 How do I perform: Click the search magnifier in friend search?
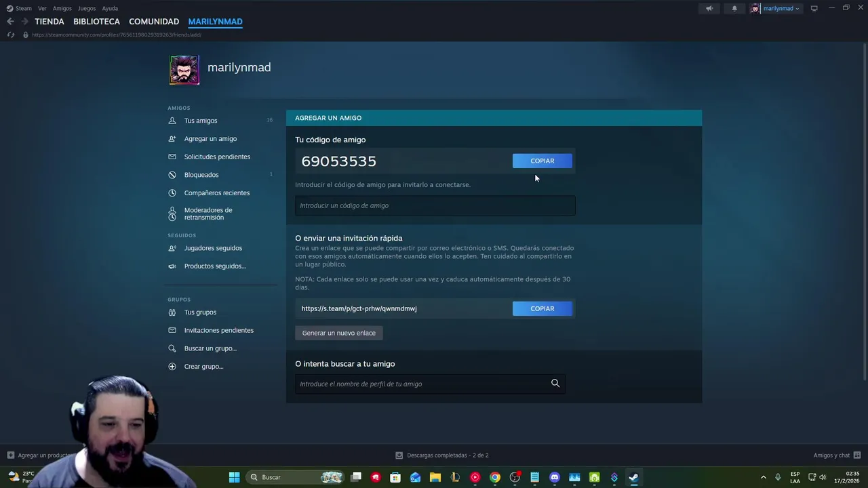pos(555,384)
